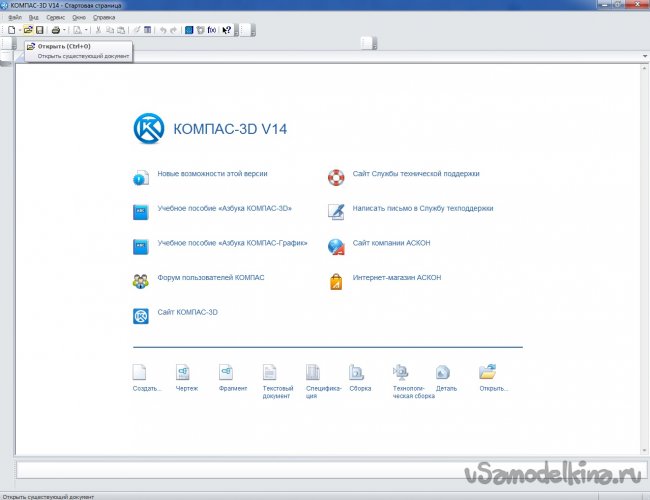Create a new Сборка document

point(355,373)
